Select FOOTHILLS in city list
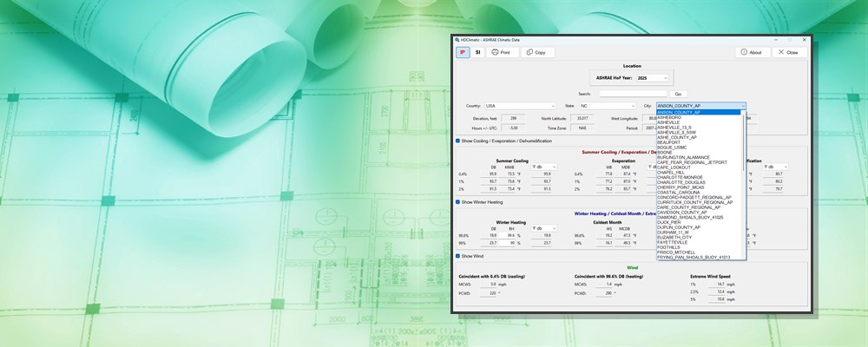The width and height of the screenshot is (868, 347). pos(698,247)
